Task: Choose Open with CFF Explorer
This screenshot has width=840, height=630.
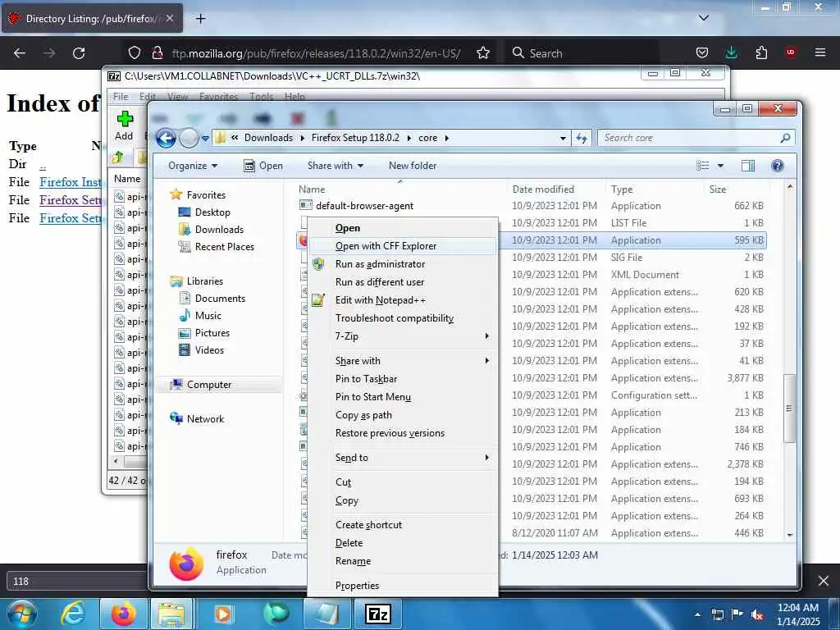Action: click(x=402, y=246)
